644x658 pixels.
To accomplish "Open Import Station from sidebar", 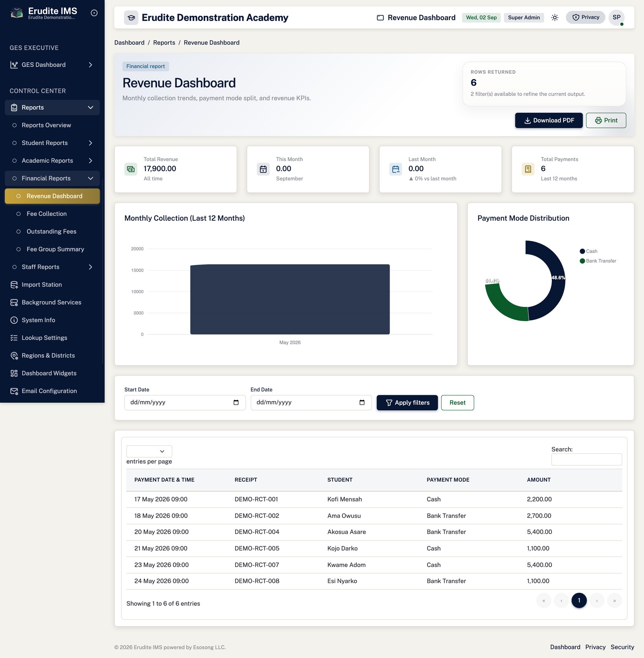I will click(x=52, y=285).
